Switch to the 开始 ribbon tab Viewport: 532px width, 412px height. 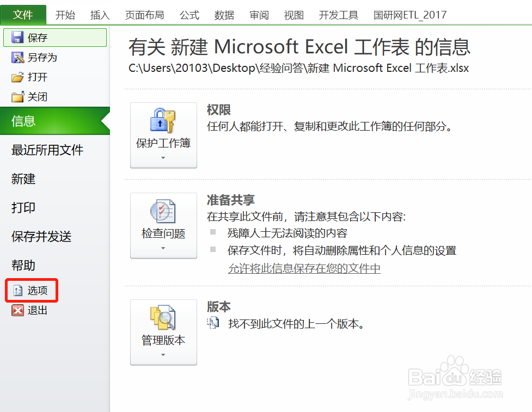coord(65,15)
